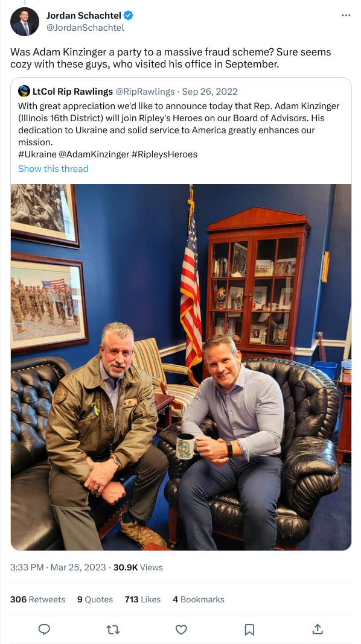Screen dimensions: 361x644
Task: View the 306 Retweets list
Action: coord(38,599)
